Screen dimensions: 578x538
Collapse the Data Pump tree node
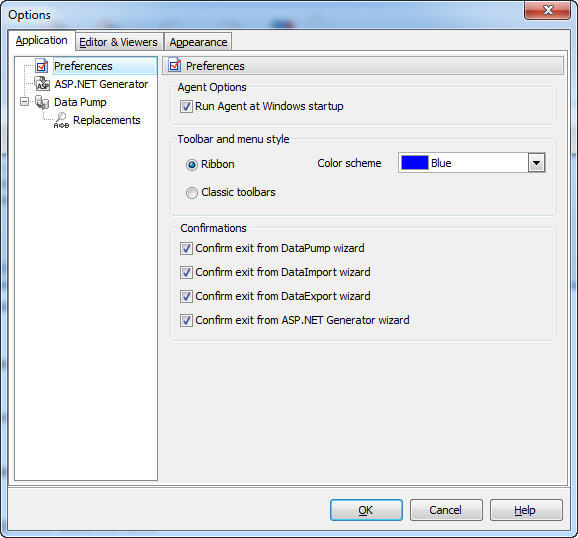pyautogui.click(x=24, y=101)
